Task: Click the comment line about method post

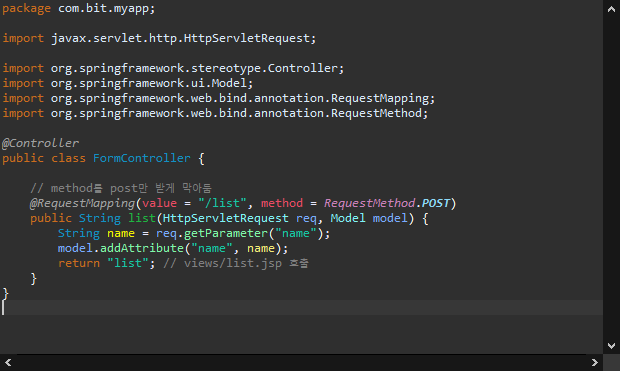Action: click(x=121, y=188)
